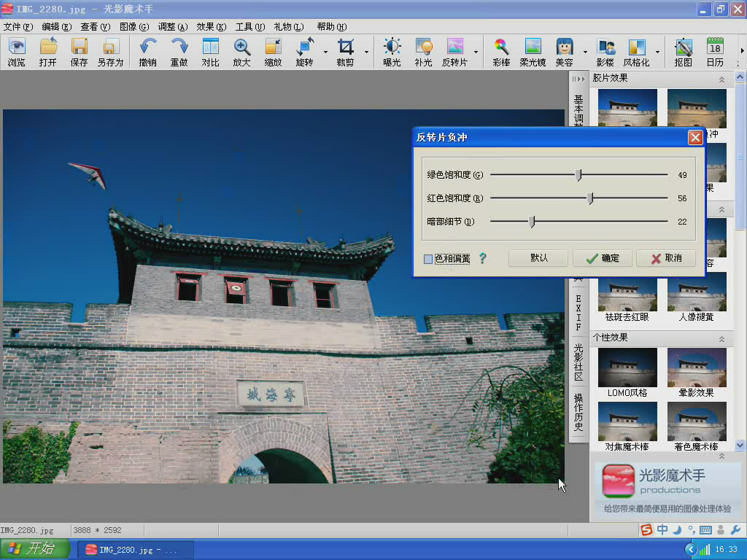
Task: Open the dropdown arrow next to 风格化
Action: click(657, 52)
